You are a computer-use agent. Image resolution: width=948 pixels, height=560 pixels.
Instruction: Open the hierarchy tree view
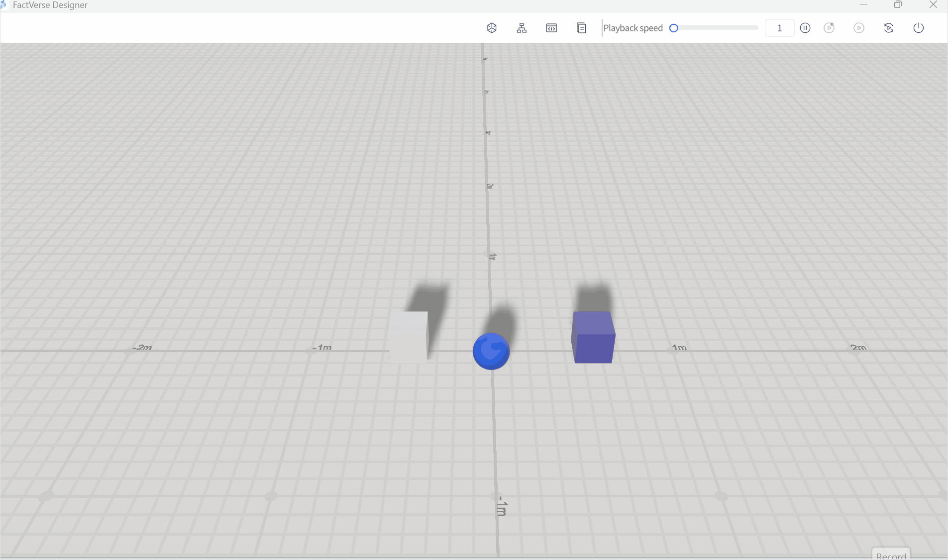tap(522, 28)
